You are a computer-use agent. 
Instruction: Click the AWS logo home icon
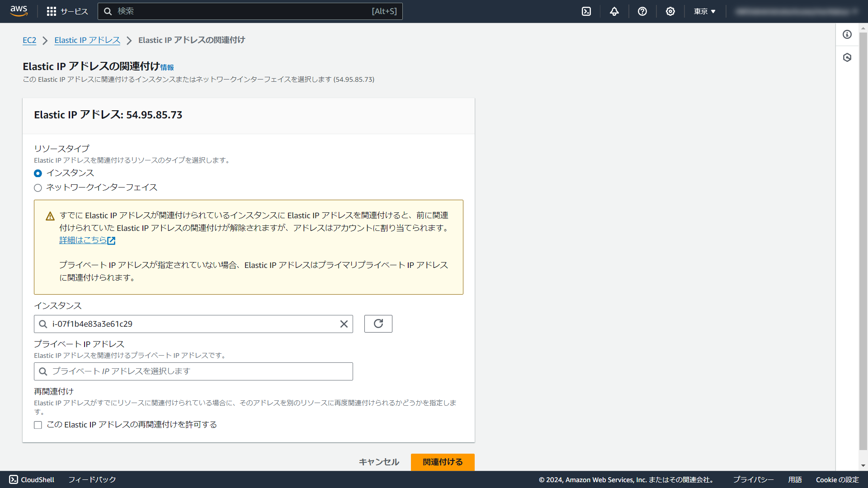tap(19, 11)
